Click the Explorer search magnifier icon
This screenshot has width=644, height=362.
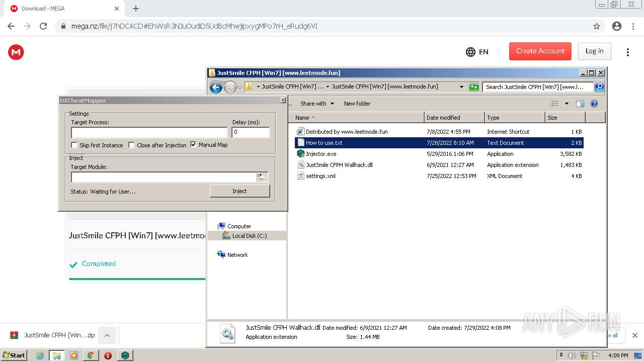pyautogui.click(x=599, y=87)
